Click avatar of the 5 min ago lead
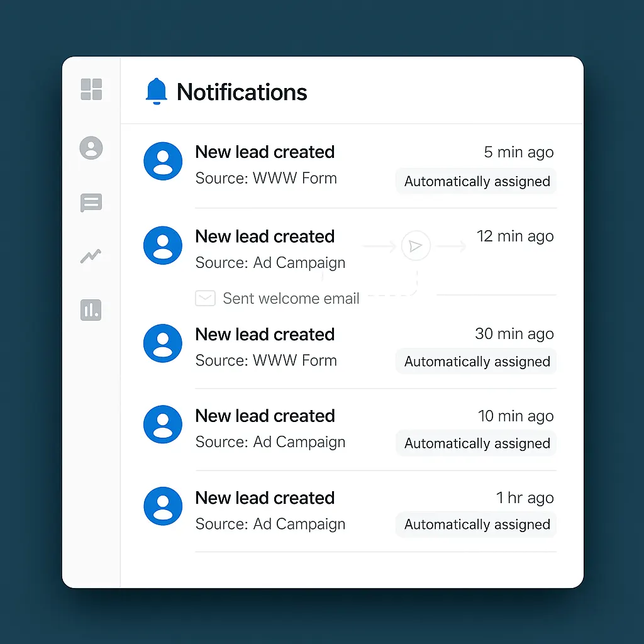The image size is (644, 644). [163, 161]
